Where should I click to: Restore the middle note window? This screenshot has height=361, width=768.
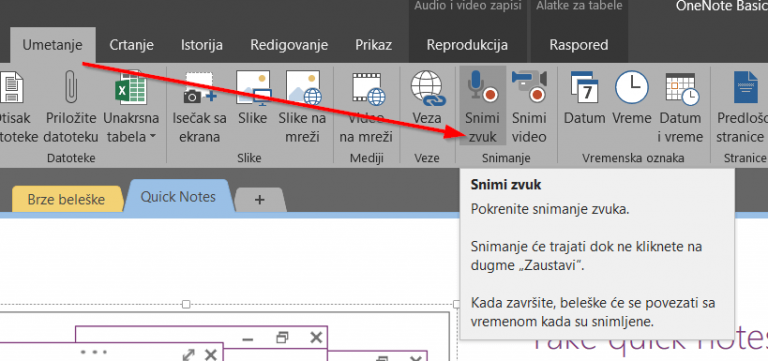tap(282, 337)
